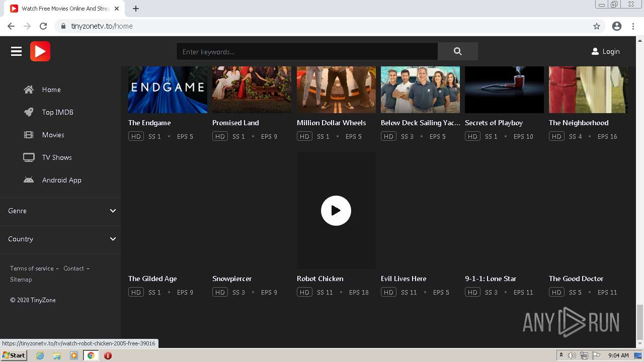The width and height of the screenshot is (644, 362).
Task: Bookmark this page with star icon
Action: tap(597, 26)
